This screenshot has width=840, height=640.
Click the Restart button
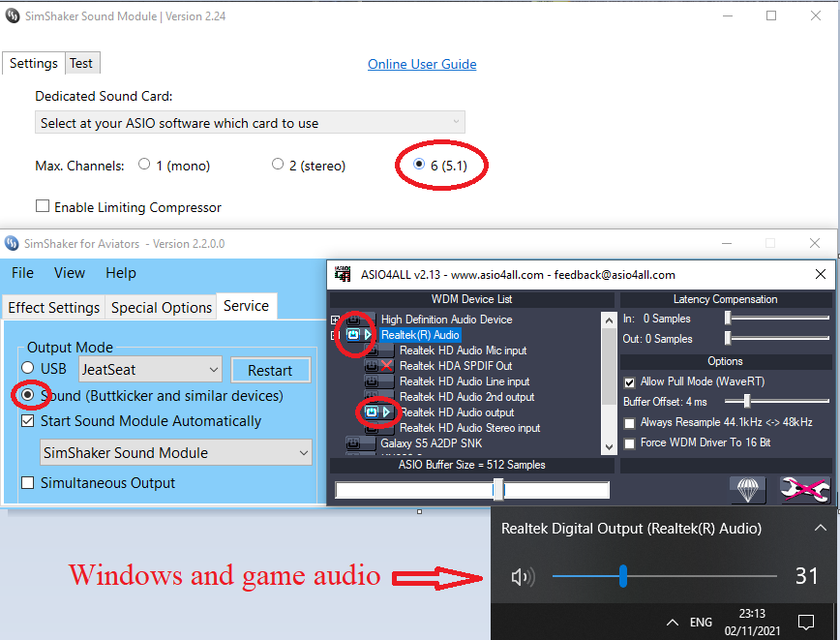pyautogui.click(x=271, y=371)
